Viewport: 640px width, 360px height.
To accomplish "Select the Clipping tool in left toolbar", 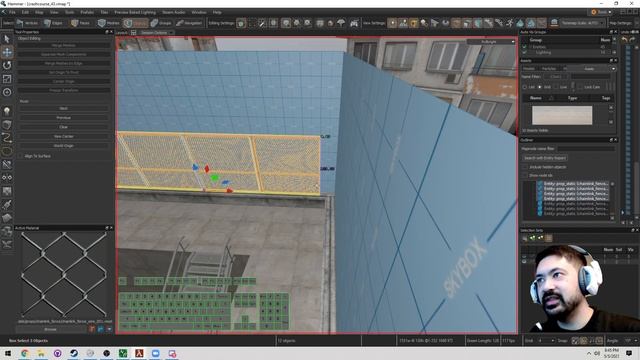I will (x=7, y=164).
